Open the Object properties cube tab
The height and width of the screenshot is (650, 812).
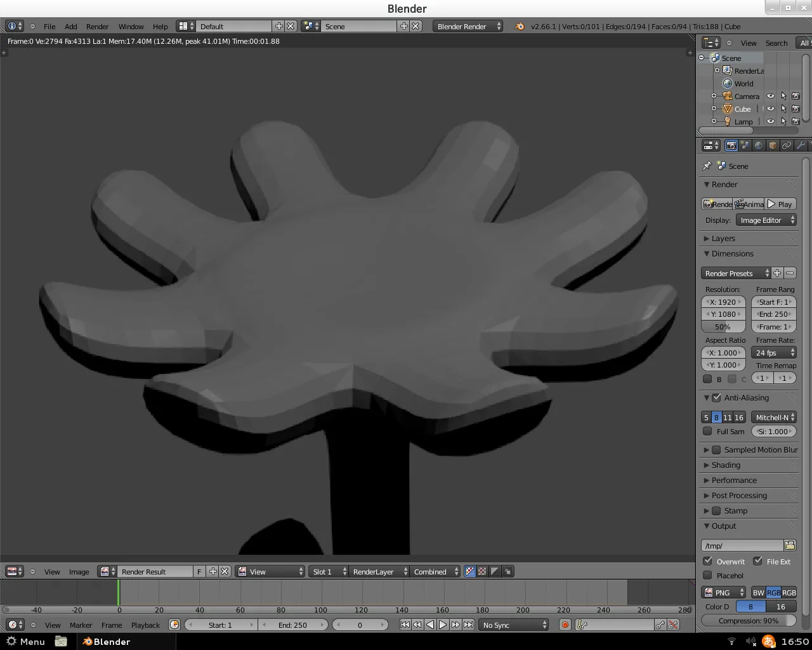click(x=773, y=145)
